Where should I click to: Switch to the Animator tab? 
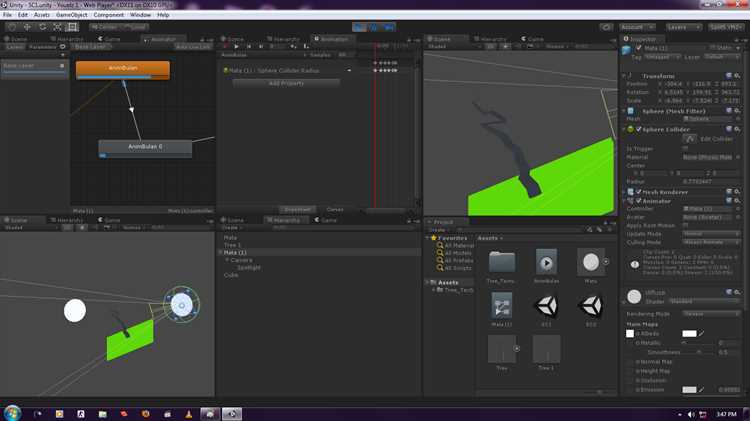[163, 39]
